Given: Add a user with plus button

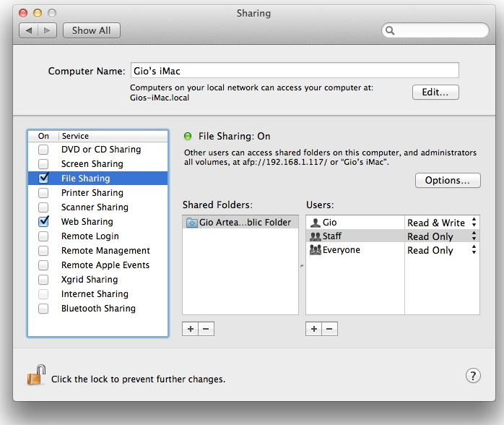Looking at the screenshot, I should point(313,329).
